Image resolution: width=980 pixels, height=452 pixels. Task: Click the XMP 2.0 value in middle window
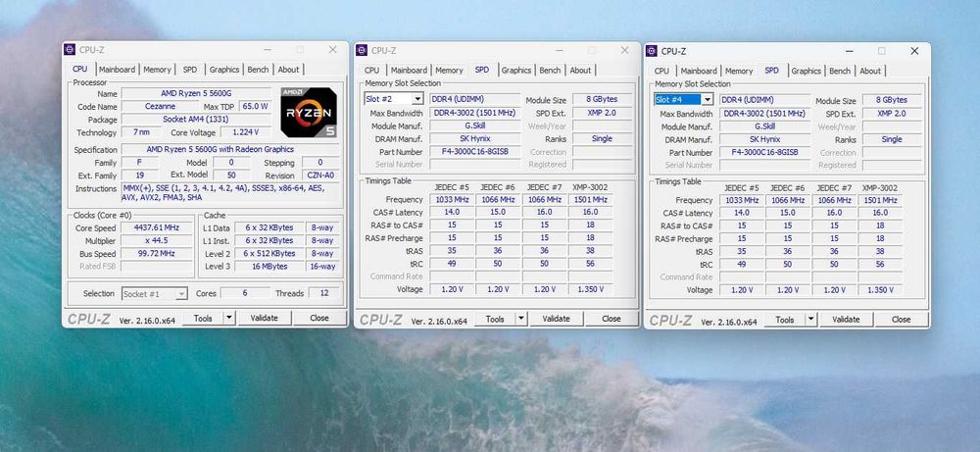603,113
